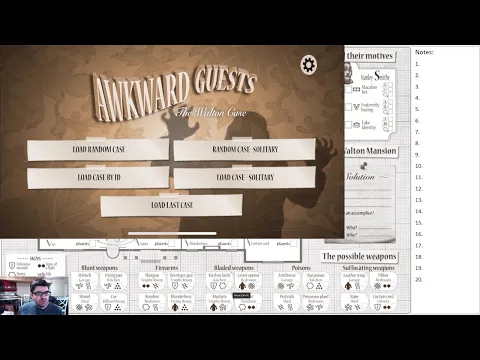Click Notes line 10
The image size is (480, 360).
pyautogui.click(x=419, y=166)
